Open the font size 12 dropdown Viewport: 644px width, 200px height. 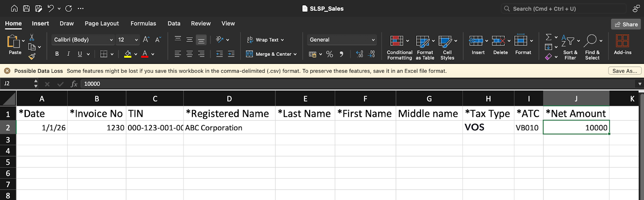pyautogui.click(x=128, y=40)
